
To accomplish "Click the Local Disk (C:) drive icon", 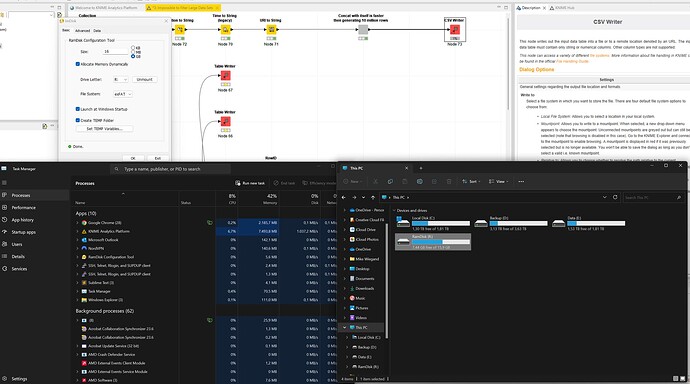I will pos(403,222).
